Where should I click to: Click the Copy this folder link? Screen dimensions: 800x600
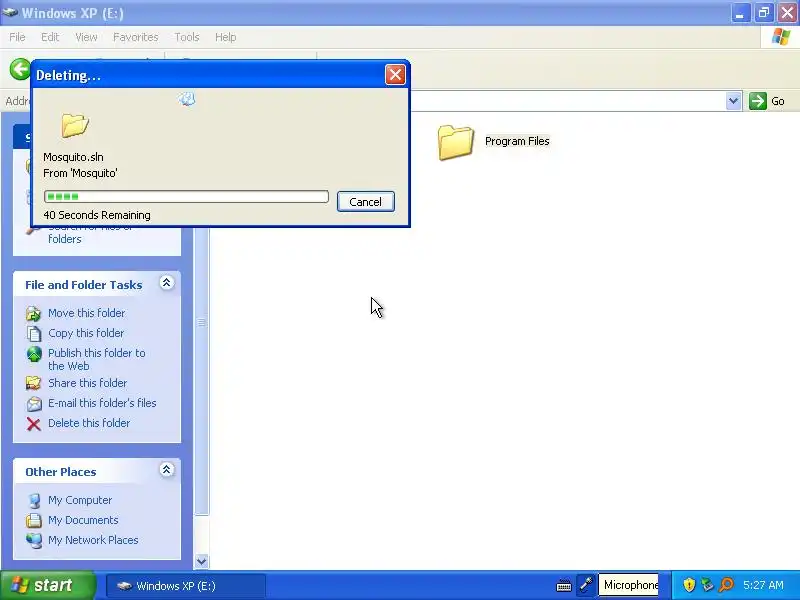(86, 333)
